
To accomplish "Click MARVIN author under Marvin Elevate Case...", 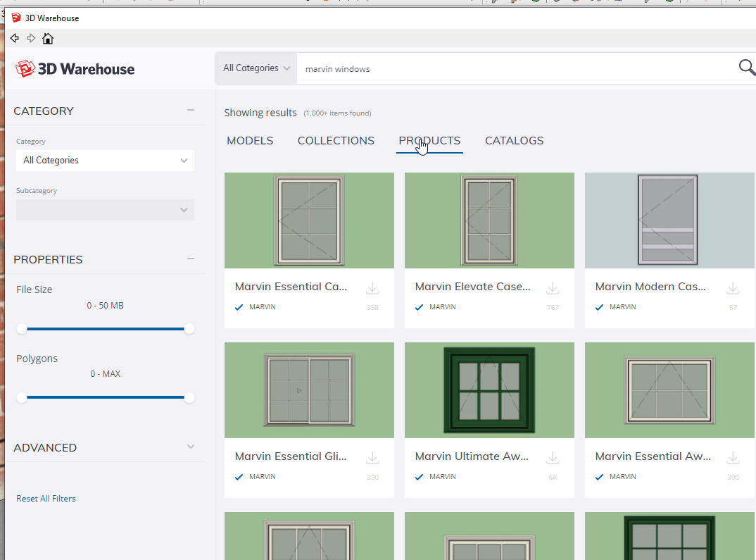I will [443, 307].
